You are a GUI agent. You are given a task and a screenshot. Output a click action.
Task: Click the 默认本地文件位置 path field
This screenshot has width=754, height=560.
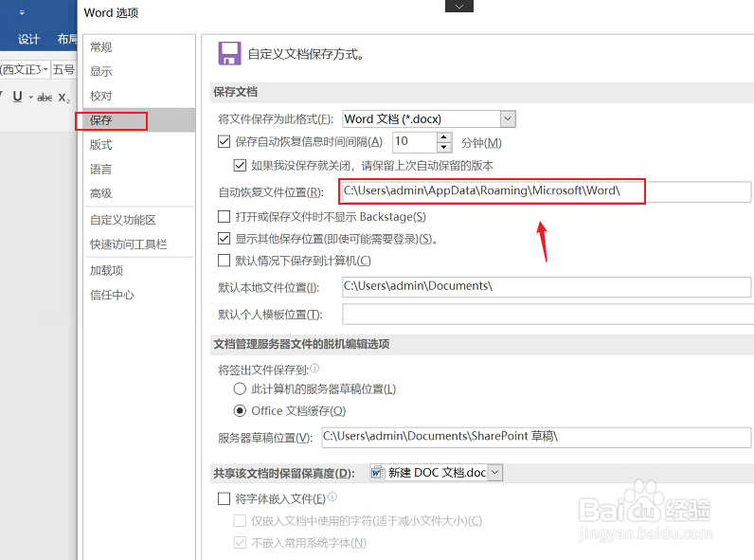click(x=547, y=287)
